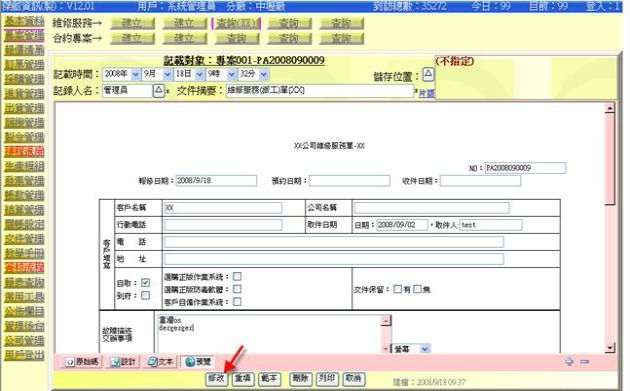Click the 列印 print button
Viewport: 630px width, 391px height.
[327, 379]
